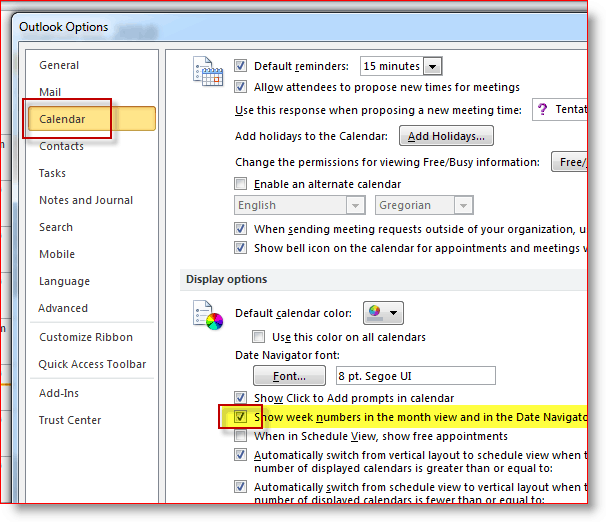
Task: Click the Add Holidays button
Action: pos(446,136)
